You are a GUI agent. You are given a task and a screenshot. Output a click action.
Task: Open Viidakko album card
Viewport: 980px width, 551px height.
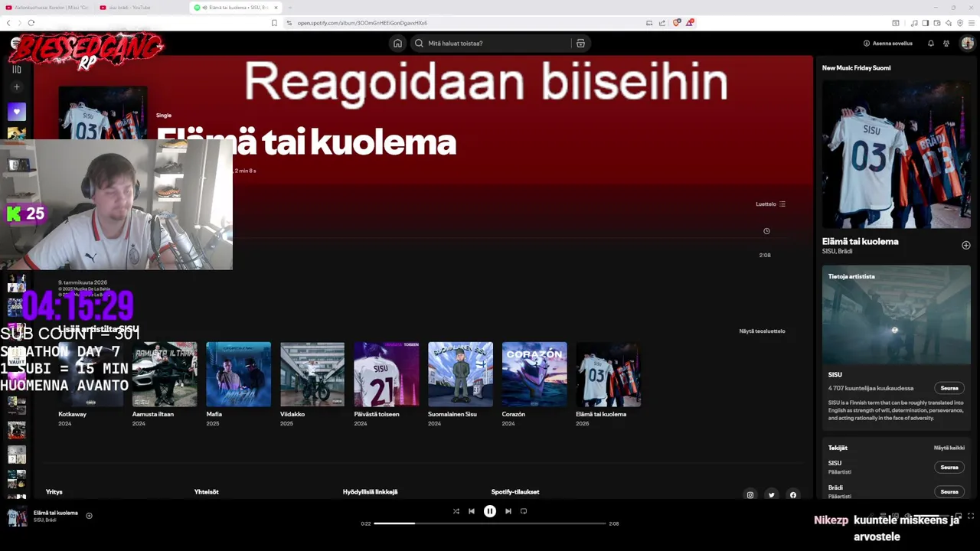[x=312, y=384]
